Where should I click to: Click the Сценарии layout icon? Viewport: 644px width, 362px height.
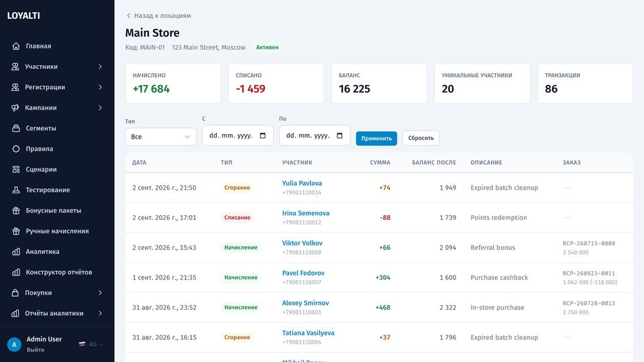pyautogui.click(x=16, y=169)
